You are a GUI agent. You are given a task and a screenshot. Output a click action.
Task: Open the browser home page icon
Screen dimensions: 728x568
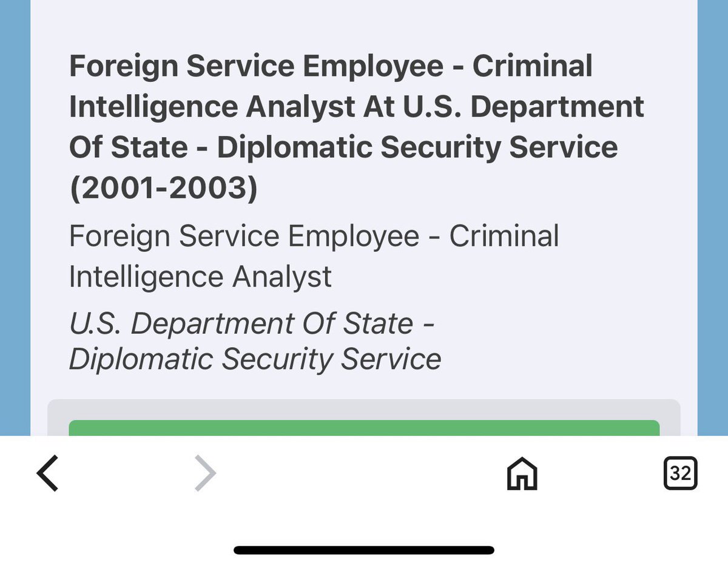coord(522,473)
